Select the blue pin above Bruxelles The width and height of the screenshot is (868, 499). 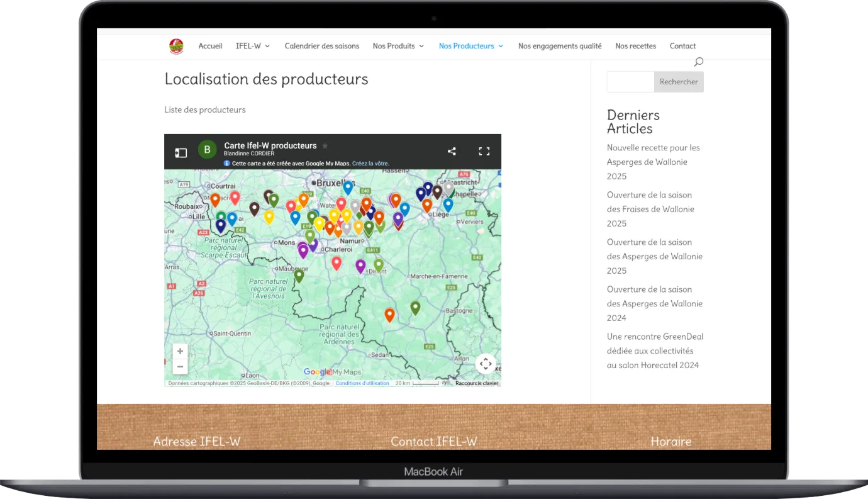tap(348, 188)
